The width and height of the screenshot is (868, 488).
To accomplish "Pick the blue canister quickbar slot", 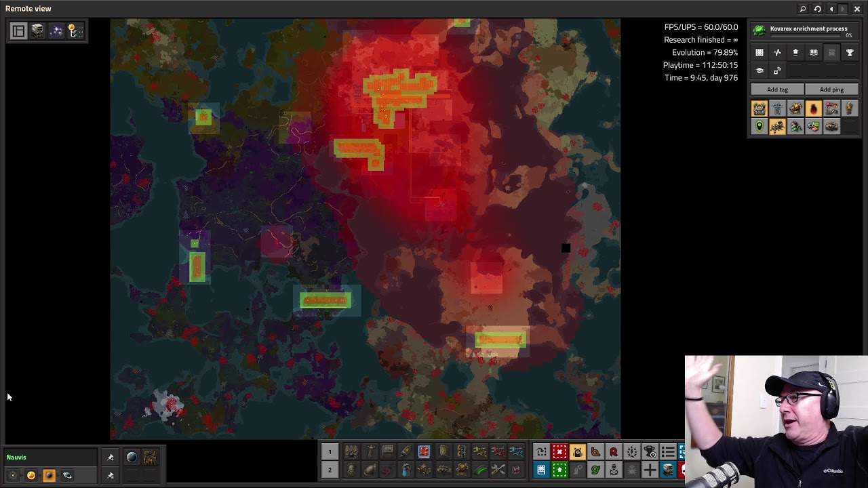I will point(406,470).
